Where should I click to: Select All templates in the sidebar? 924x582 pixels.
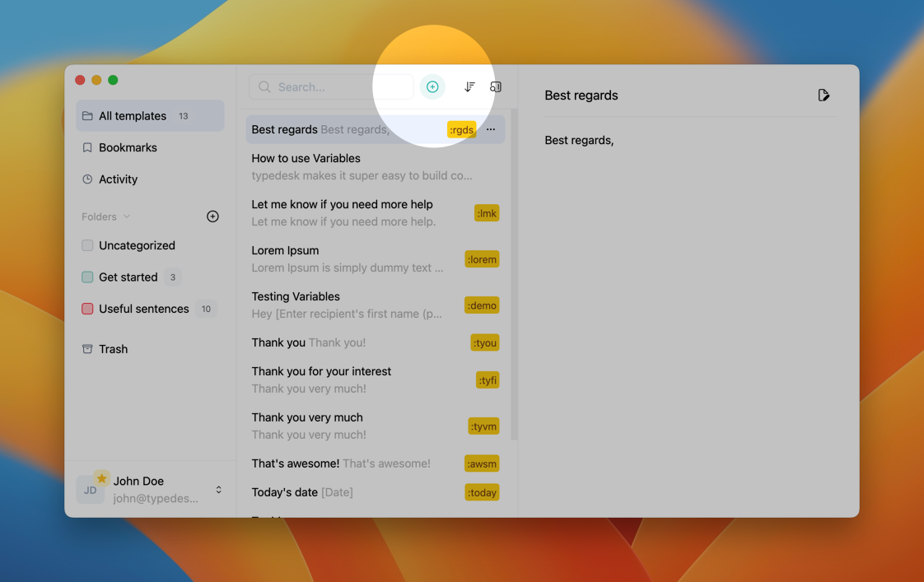click(133, 116)
